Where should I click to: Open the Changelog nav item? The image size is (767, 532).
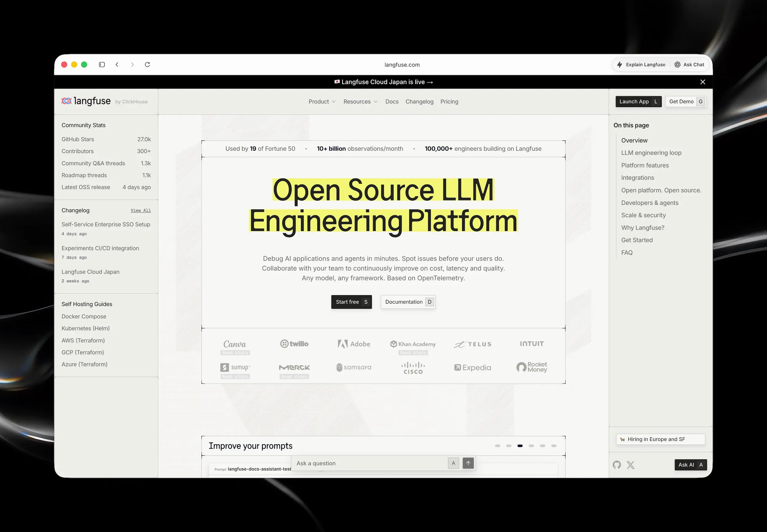[419, 102]
